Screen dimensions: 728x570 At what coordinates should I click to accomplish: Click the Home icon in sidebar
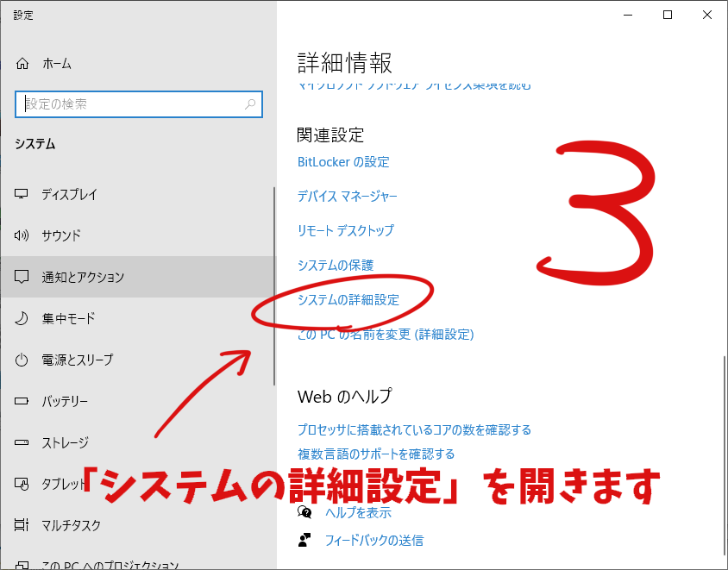pyautogui.click(x=22, y=64)
